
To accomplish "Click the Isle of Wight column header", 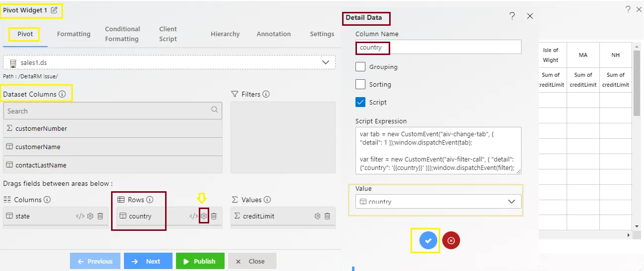I will pos(550,55).
